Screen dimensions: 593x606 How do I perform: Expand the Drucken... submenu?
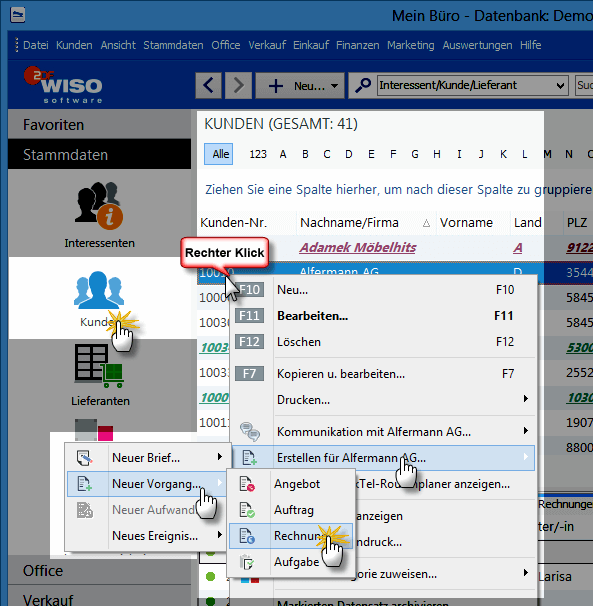pyautogui.click(x=525, y=398)
